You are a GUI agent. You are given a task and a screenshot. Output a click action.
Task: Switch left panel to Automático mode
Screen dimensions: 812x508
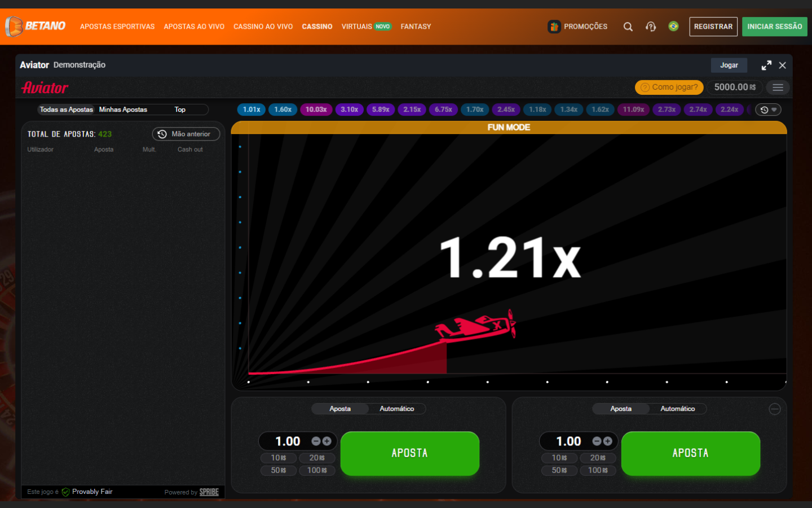397,409
